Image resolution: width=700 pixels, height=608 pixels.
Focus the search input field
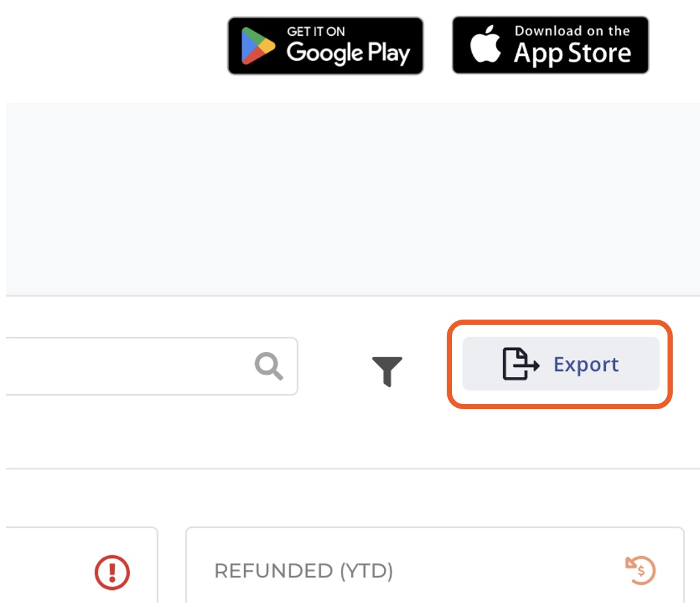point(152,366)
